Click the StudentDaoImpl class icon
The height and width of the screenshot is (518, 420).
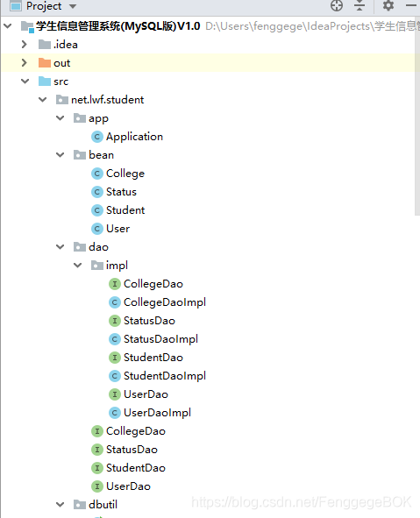point(115,376)
